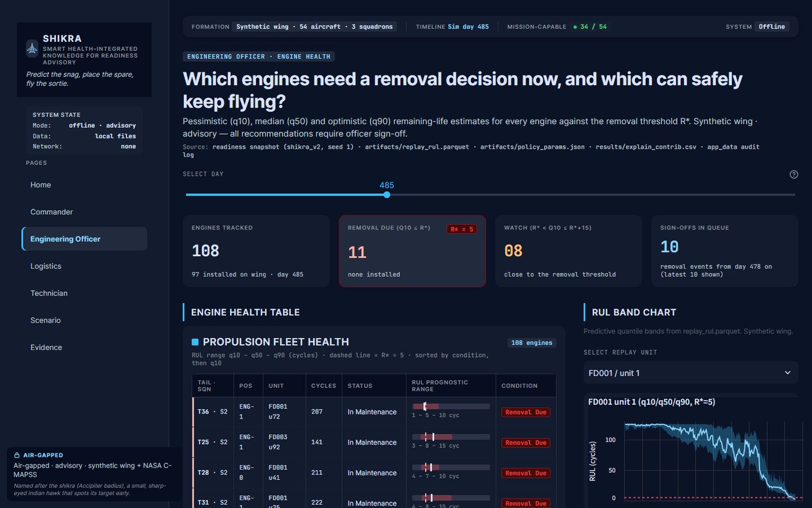The image size is (812, 508).
Task: Click the RUL prognostic range bar for T36
Action: coord(451,406)
